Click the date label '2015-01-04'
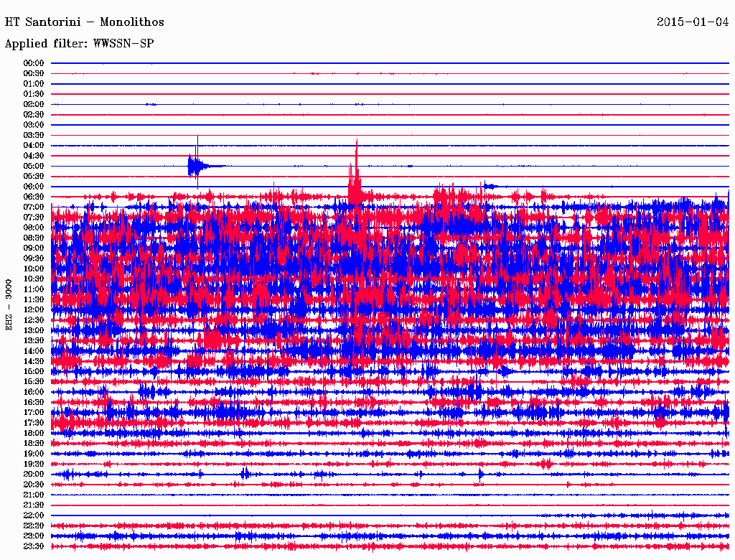This screenshot has width=735, height=560. [693, 22]
